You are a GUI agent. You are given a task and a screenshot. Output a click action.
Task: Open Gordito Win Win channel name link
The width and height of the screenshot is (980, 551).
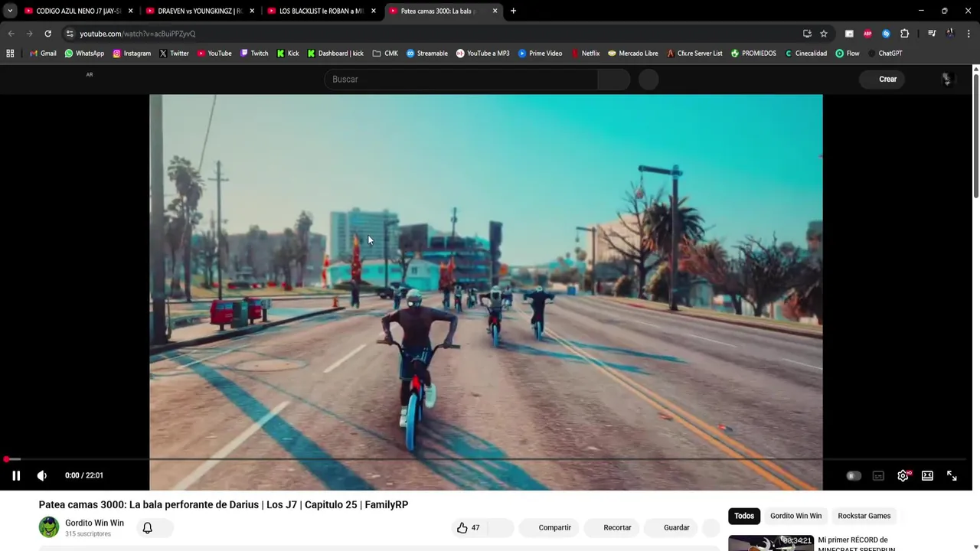coord(94,523)
